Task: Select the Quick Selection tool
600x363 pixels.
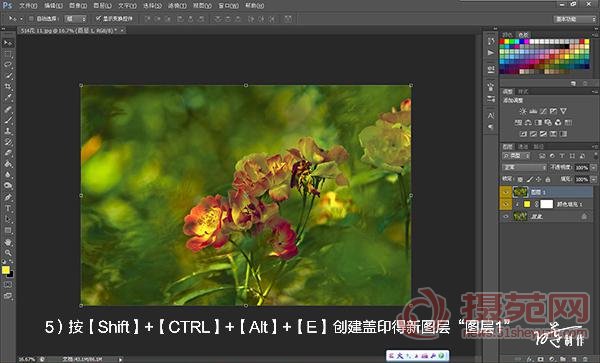Action: (8, 76)
